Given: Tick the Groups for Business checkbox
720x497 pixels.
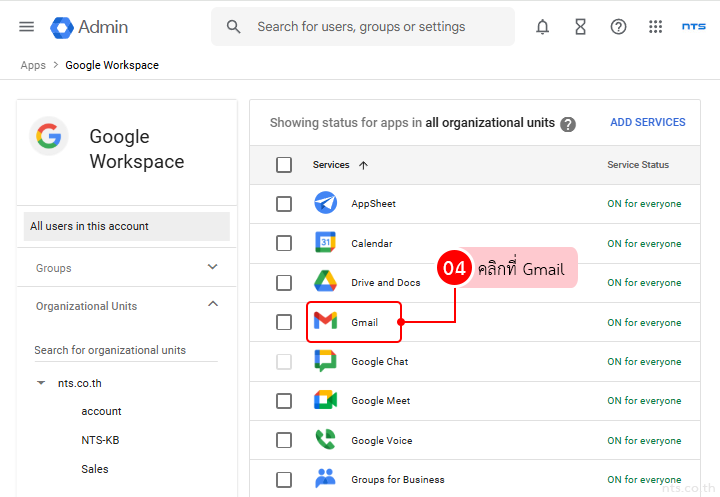Looking at the screenshot, I should pyautogui.click(x=284, y=480).
